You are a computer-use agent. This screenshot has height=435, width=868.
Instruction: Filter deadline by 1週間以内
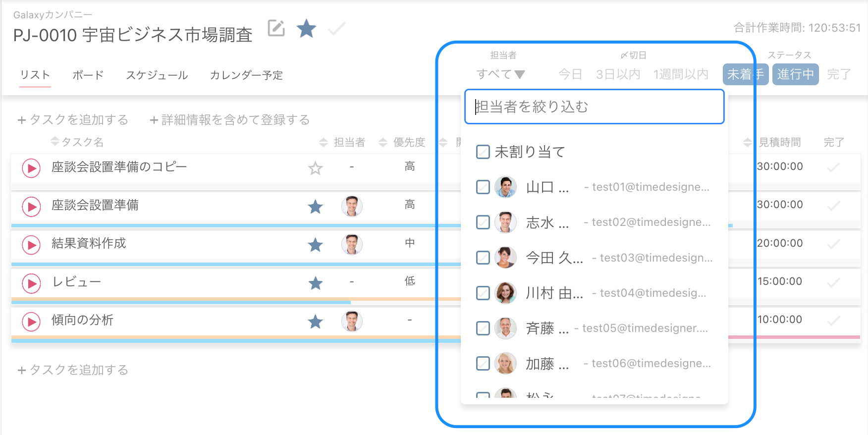pyautogui.click(x=681, y=74)
